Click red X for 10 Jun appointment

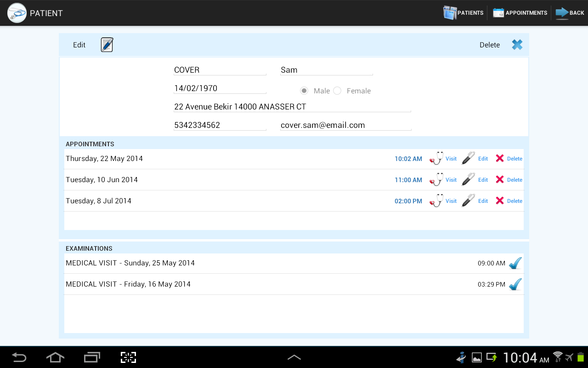coord(500,179)
